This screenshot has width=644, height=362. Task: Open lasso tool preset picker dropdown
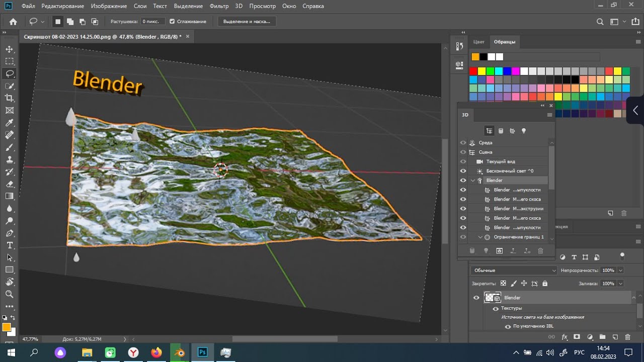[43, 22]
